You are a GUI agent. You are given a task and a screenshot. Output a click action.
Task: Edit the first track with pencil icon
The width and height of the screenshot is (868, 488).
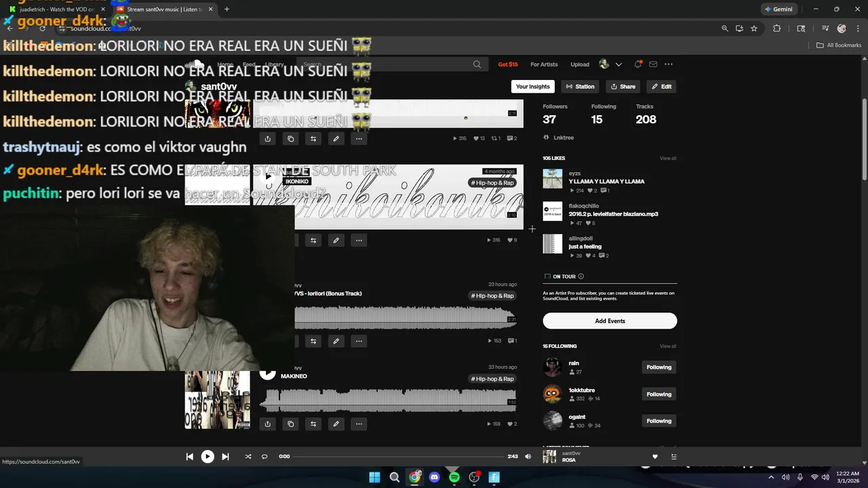point(336,139)
